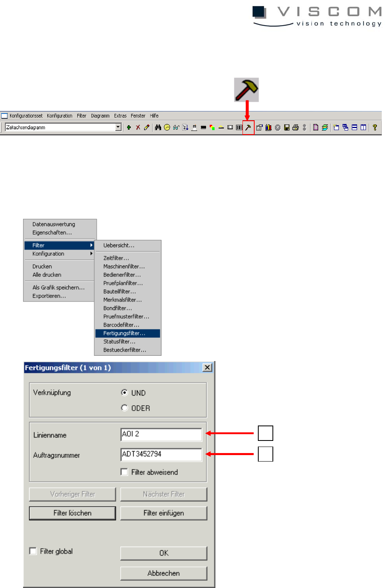The image size is (385, 588).
Task: Select the ODER radio button
Action: (124, 408)
